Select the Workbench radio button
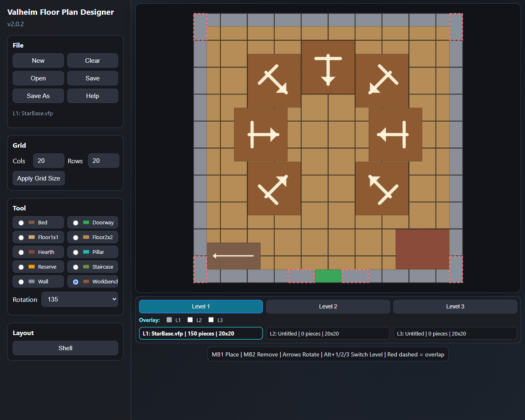 [75, 282]
